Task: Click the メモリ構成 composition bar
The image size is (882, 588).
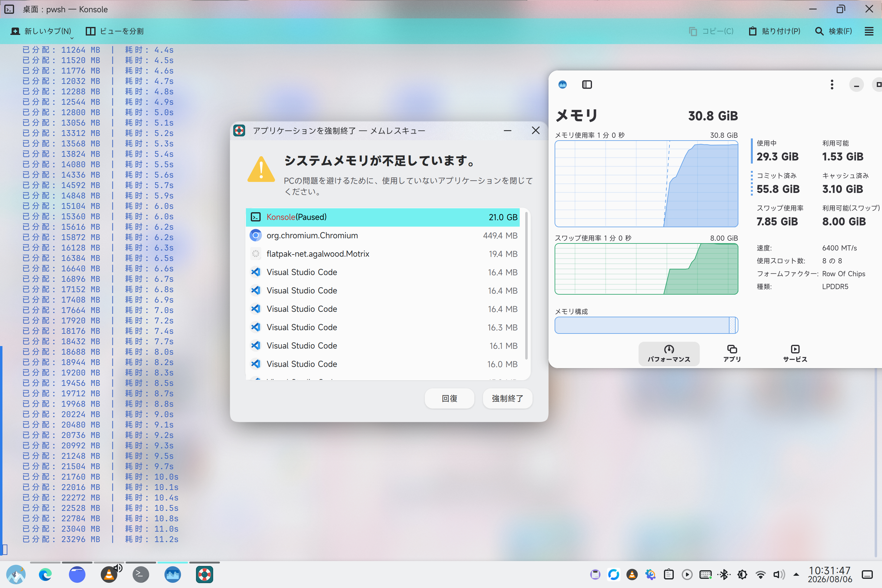Action: 646,325
